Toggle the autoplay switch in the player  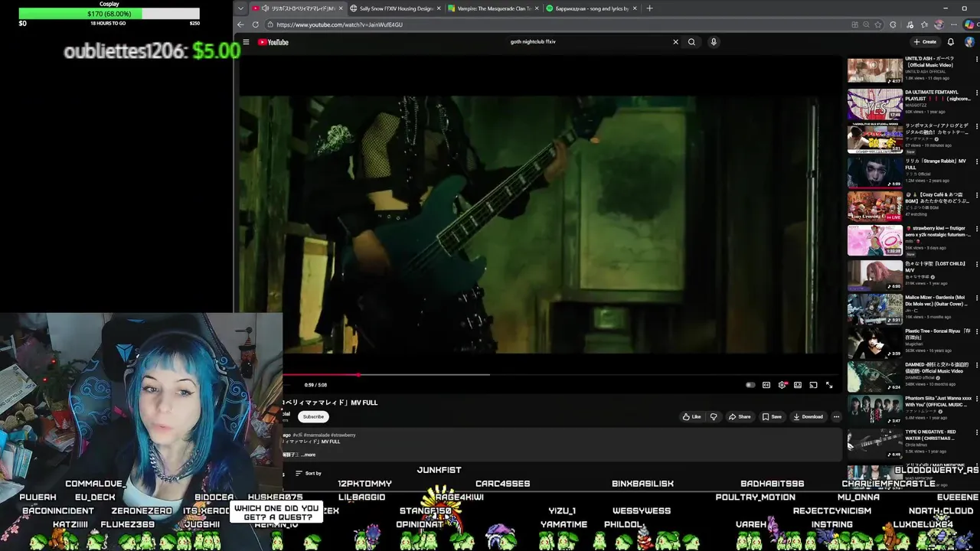(750, 385)
